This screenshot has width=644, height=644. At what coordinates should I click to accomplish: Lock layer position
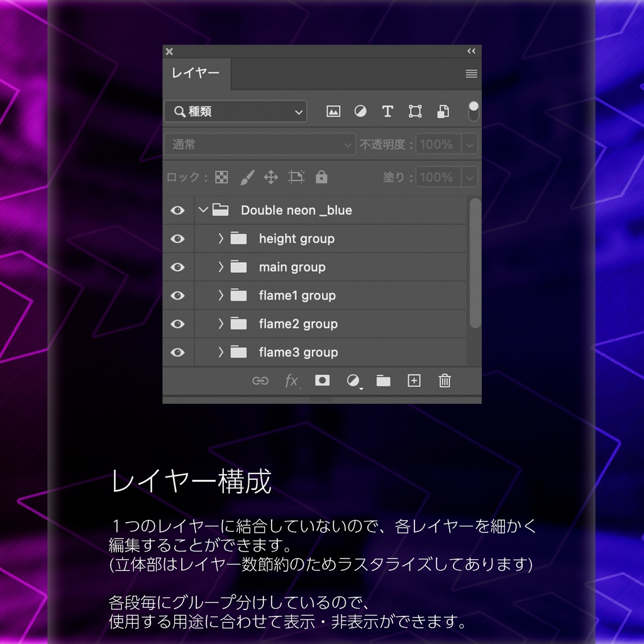pyautogui.click(x=270, y=177)
